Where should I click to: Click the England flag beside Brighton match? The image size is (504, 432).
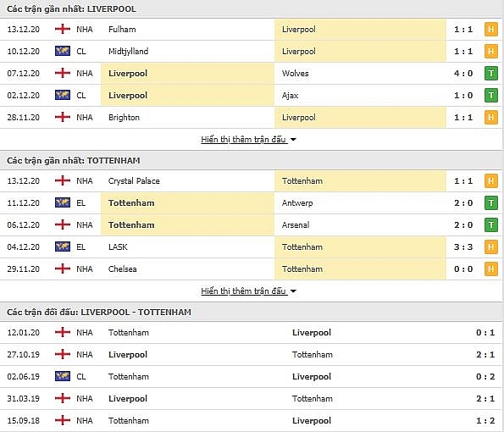tap(63, 118)
